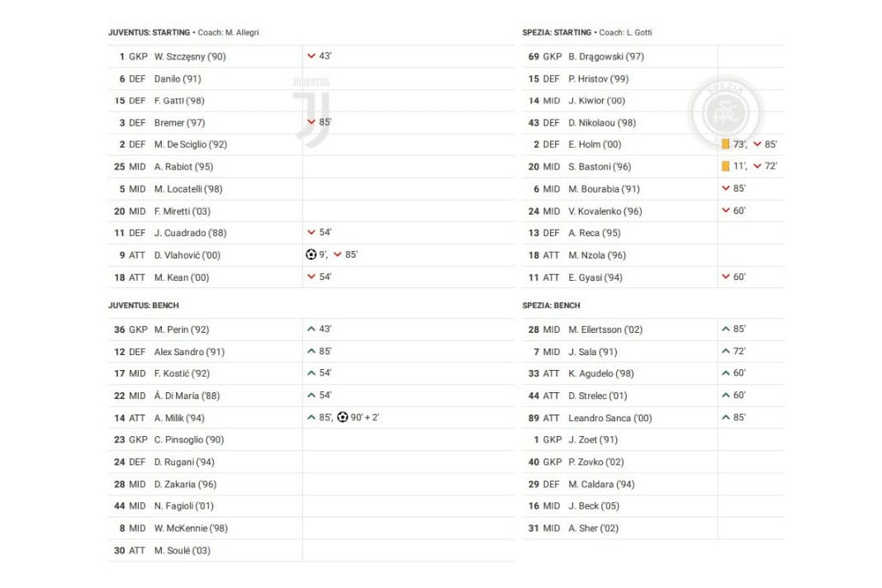The image size is (882, 588).
Task: Click the Spezia Bench section header
Action: [x=551, y=306]
